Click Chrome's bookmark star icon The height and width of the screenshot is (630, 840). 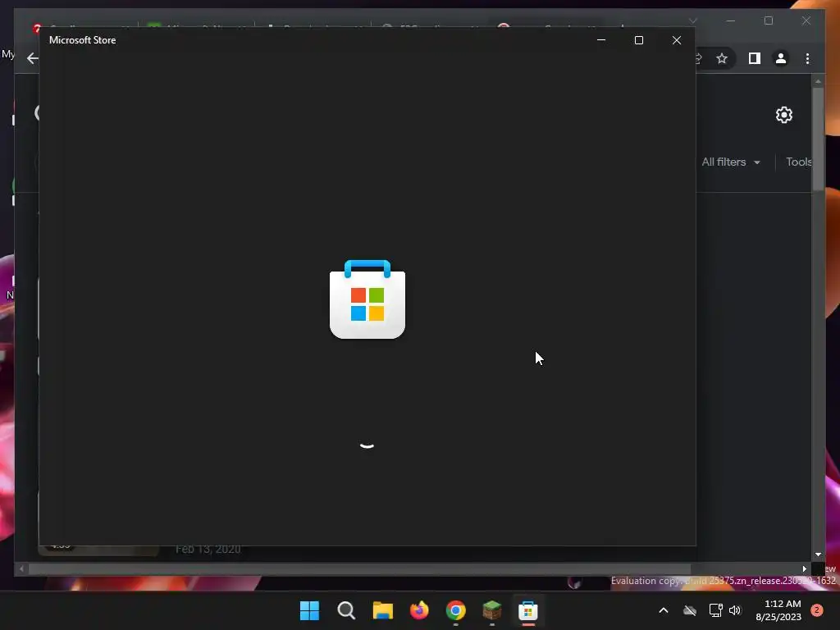click(722, 58)
